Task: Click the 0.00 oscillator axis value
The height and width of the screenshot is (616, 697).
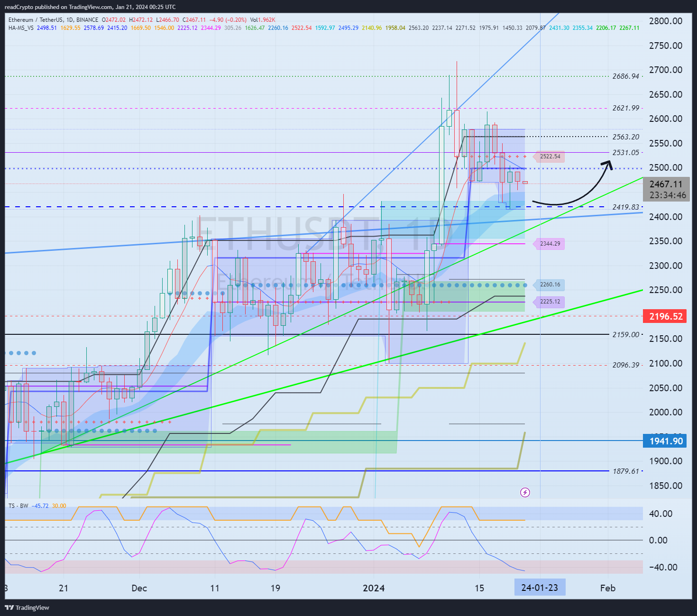Action: pyautogui.click(x=658, y=540)
